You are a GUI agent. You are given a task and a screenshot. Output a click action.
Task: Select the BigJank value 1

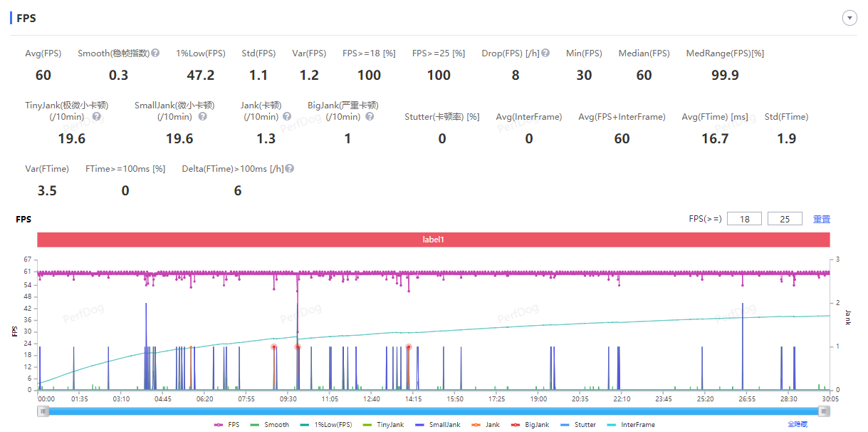coord(347,138)
